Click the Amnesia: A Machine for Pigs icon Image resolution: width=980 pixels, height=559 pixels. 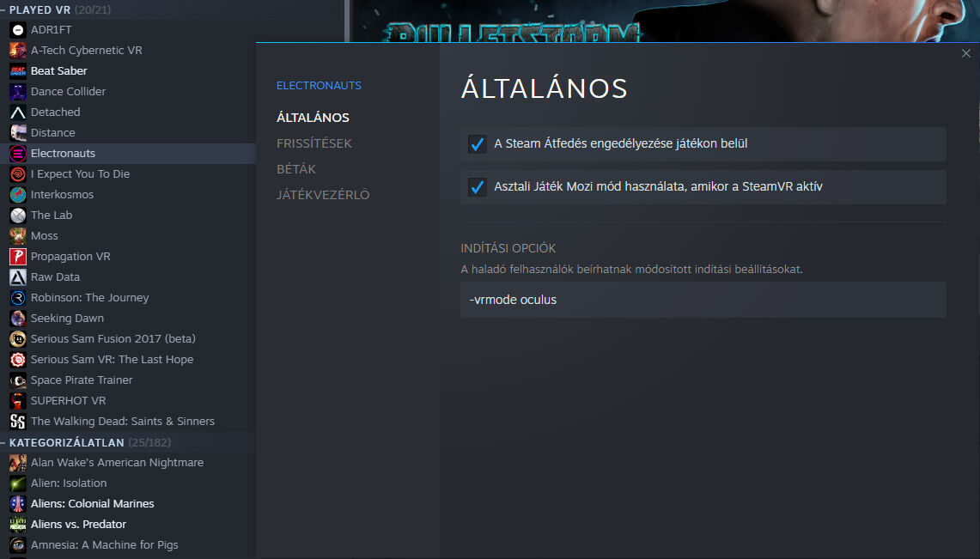pyautogui.click(x=17, y=545)
